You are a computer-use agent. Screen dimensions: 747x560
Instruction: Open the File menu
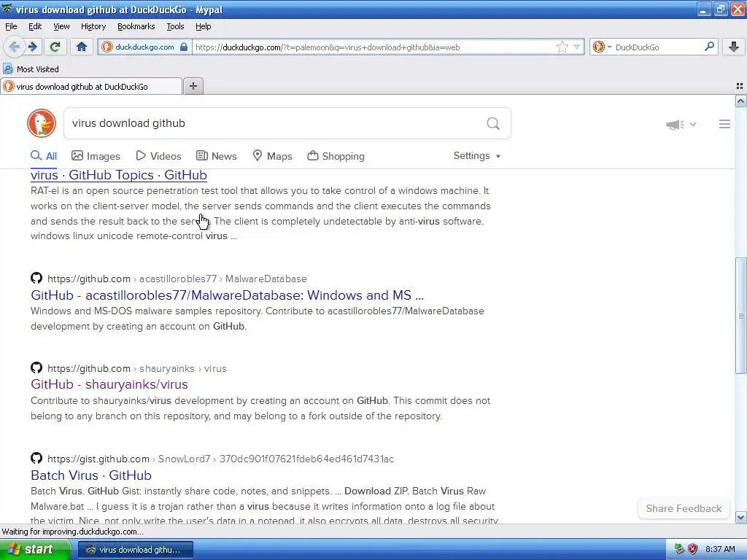tap(11, 26)
